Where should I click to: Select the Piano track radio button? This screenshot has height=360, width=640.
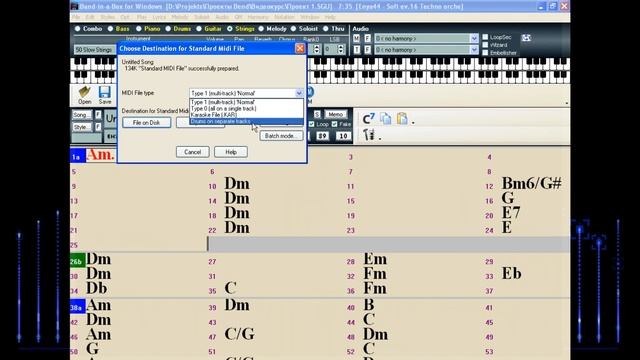pyautogui.click(x=139, y=29)
